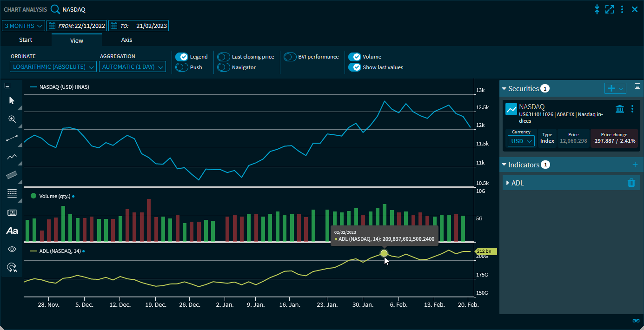Add a new indicator with plus icon
Image resolution: width=644 pixels, height=330 pixels.
click(635, 165)
